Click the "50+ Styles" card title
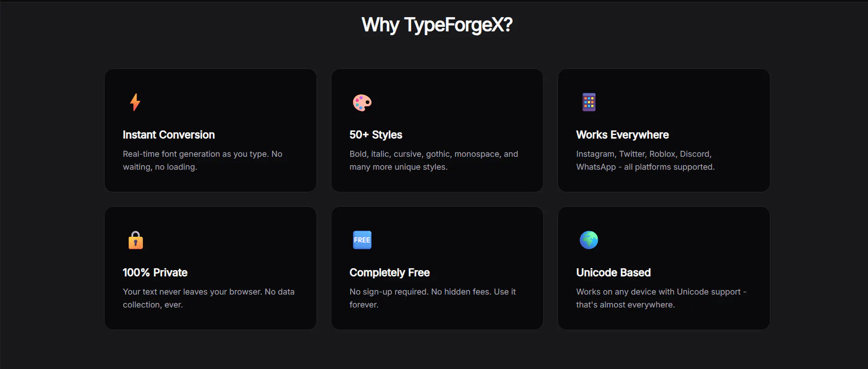The height and width of the screenshot is (369, 868). [376, 135]
